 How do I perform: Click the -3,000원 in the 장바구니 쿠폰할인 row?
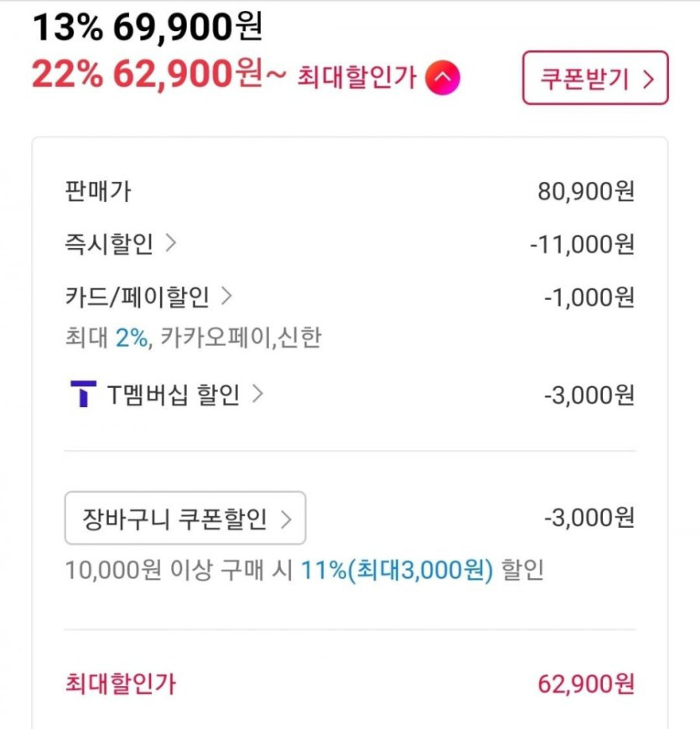[589, 518]
